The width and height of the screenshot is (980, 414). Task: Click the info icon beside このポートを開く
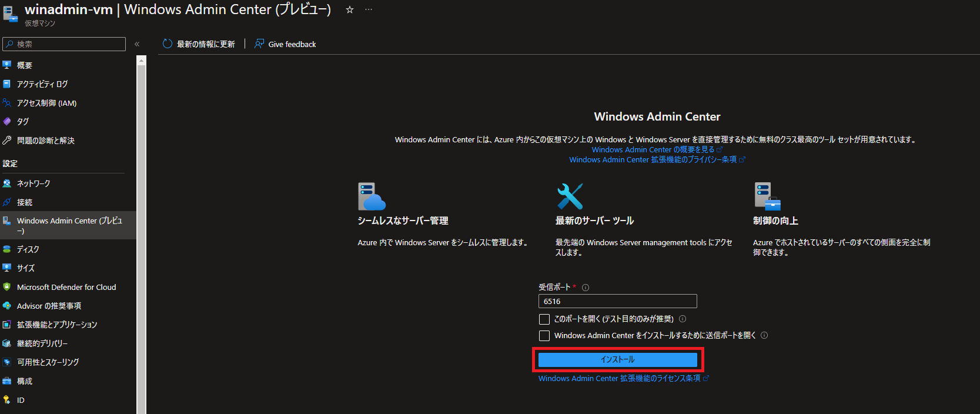683,319
